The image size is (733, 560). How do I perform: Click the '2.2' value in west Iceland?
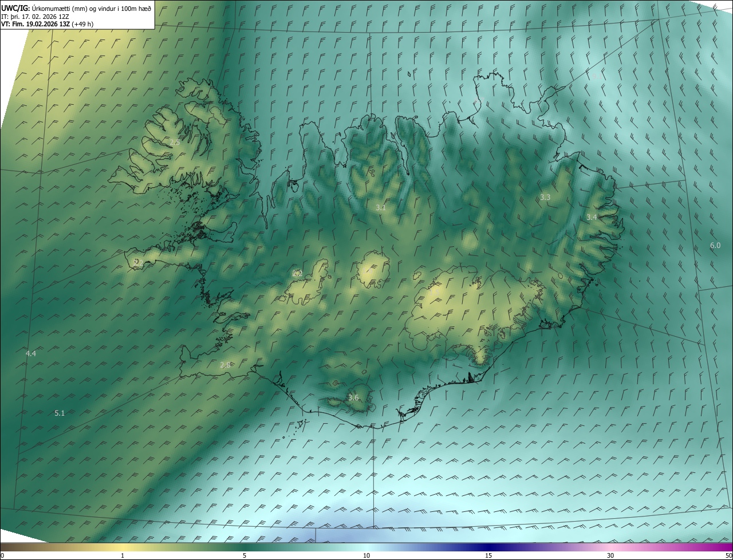pos(297,273)
